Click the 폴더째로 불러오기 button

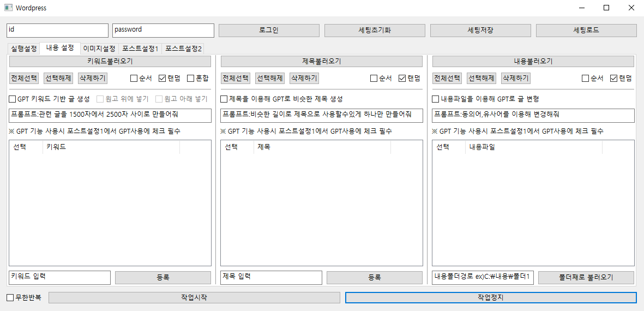(x=586, y=278)
